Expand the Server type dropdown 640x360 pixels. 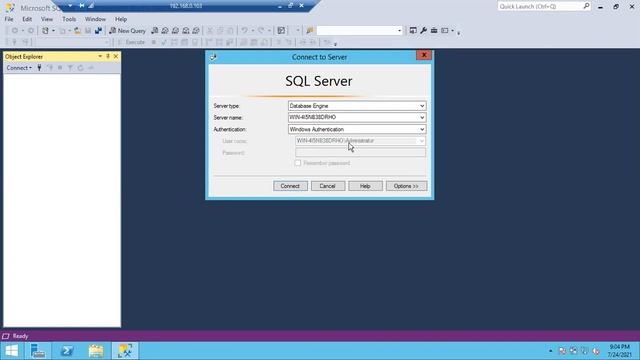422,106
